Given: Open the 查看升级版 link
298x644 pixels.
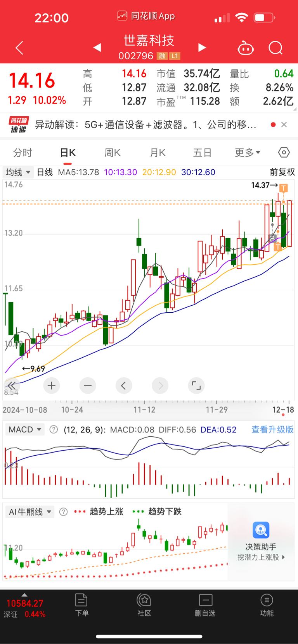Looking at the screenshot, I should (272, 429).
